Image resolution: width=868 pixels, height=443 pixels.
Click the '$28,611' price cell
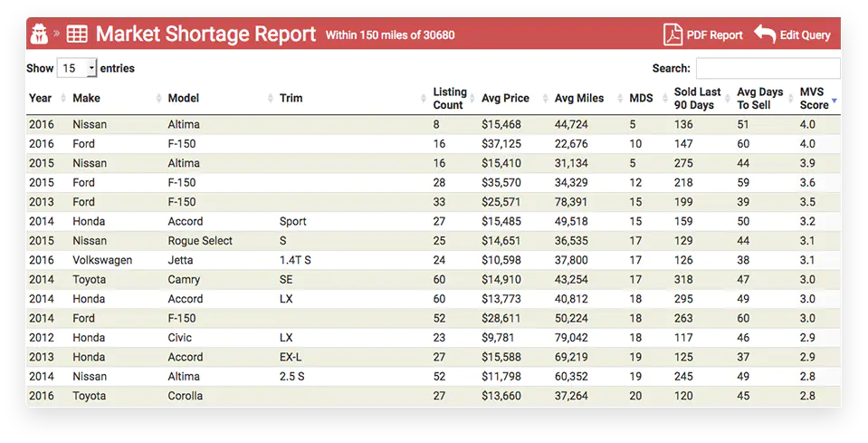tap(501, 318)
